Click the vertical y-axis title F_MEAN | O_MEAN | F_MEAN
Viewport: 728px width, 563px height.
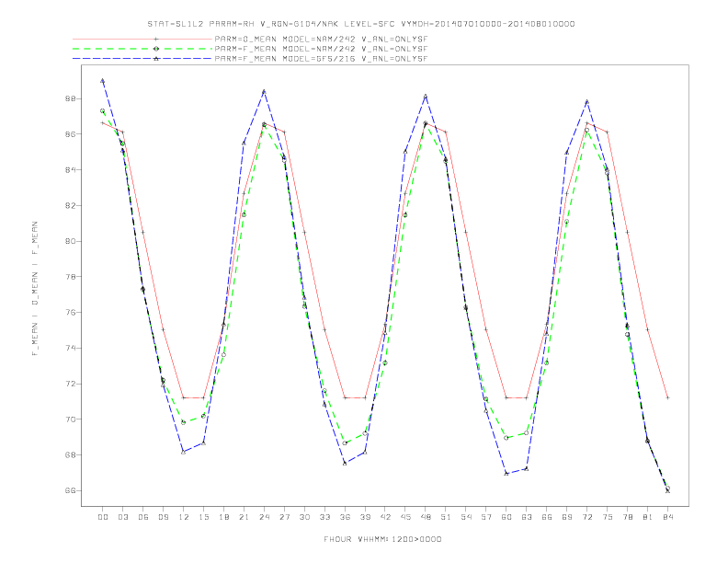(x=35, y=289)
